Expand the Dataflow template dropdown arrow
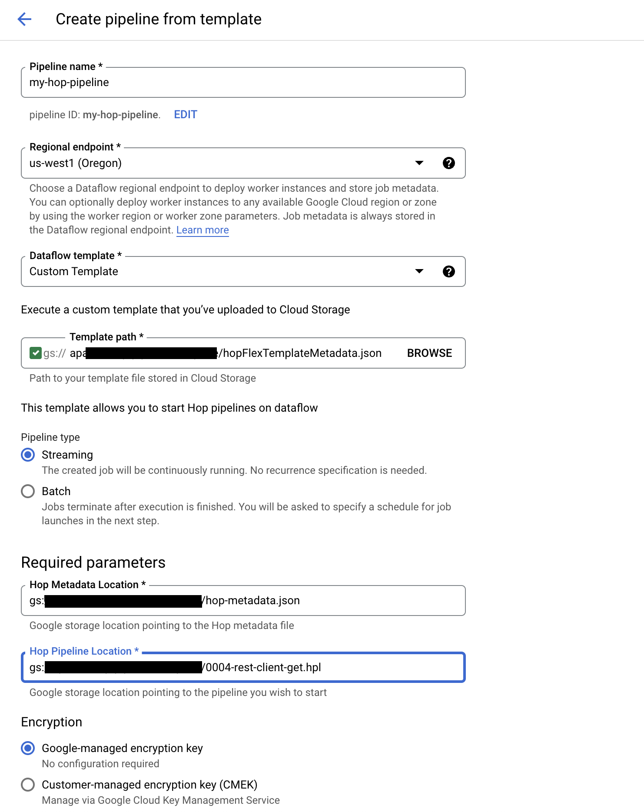The height and width of the screenshot is (812, 644). [x=419, y=272]
